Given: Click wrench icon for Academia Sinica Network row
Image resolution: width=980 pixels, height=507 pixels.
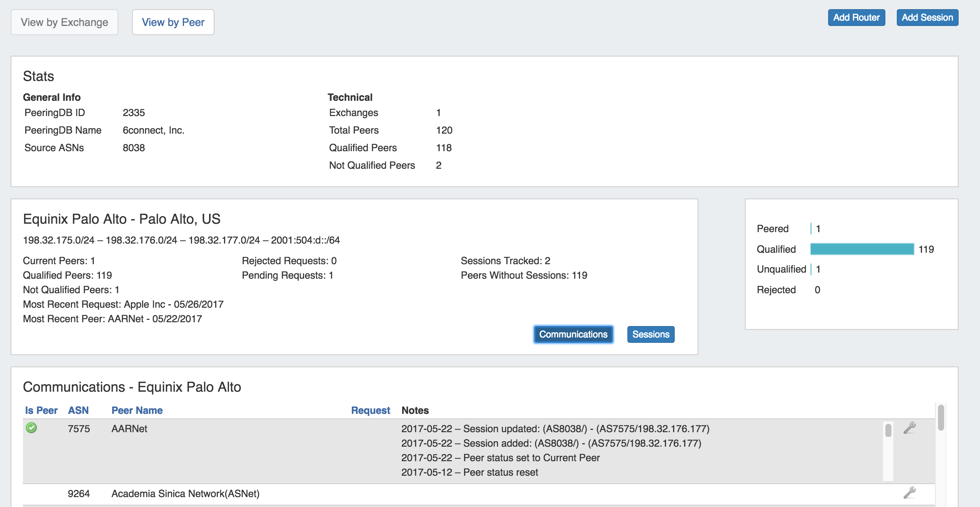Looking at the screenshot, I should pyautogui.click(x=910, y=492).
